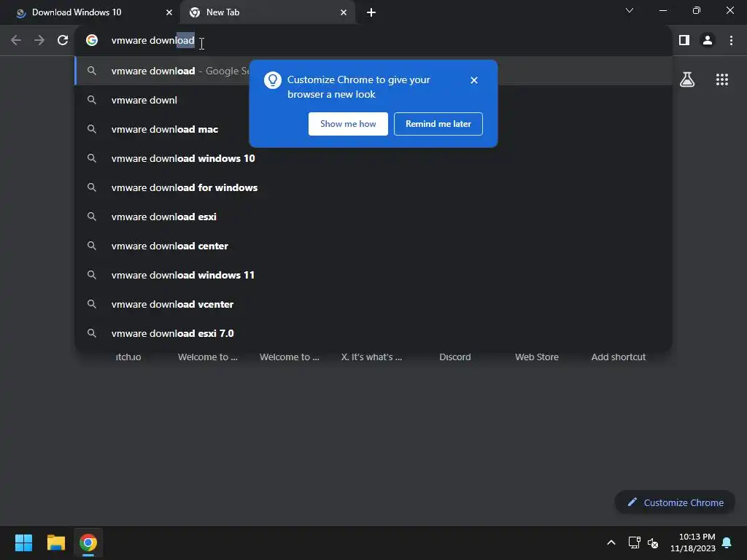Click Show me how button
Screen dimensions: 747x560
pos(348,124)
